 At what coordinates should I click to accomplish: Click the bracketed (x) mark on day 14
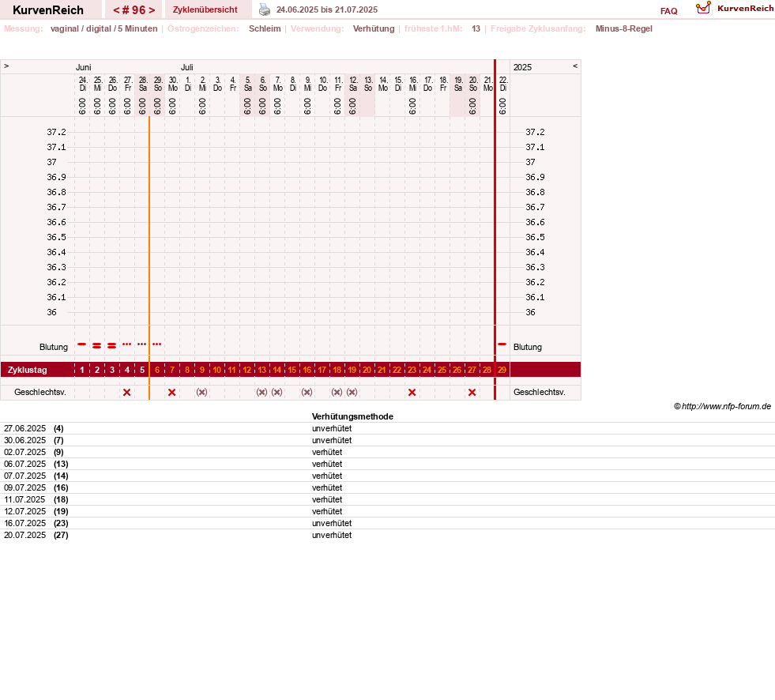pos(277,392)
